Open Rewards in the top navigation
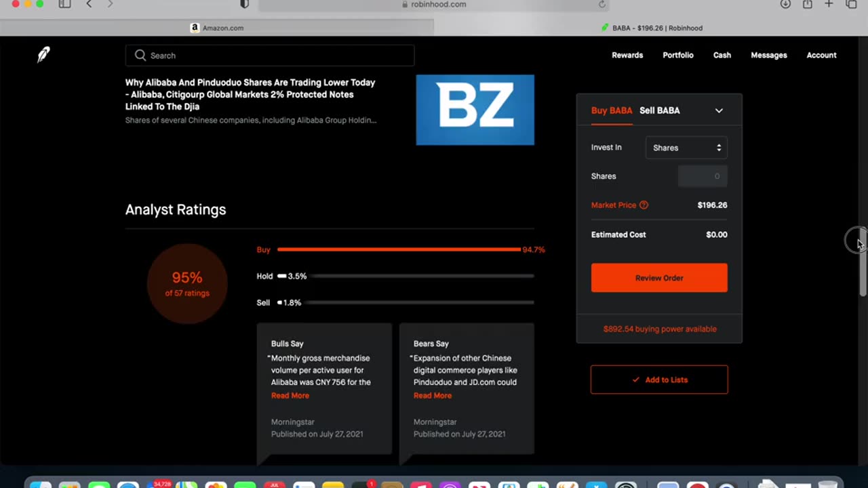The width and height of the screenshot is (868, 488). tap(627, 56)
